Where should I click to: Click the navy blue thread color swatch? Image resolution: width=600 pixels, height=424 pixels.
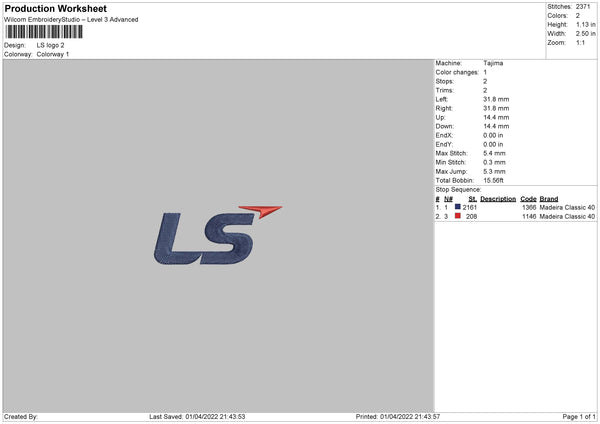pyautogui.click(x=457, y=207)
